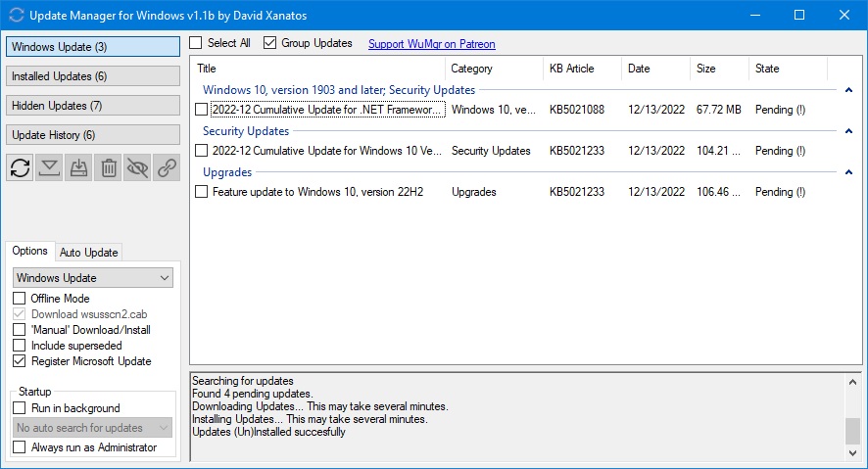
Task: Collapse the Windows 10 version 1903 group
Action: coord(848,90)
